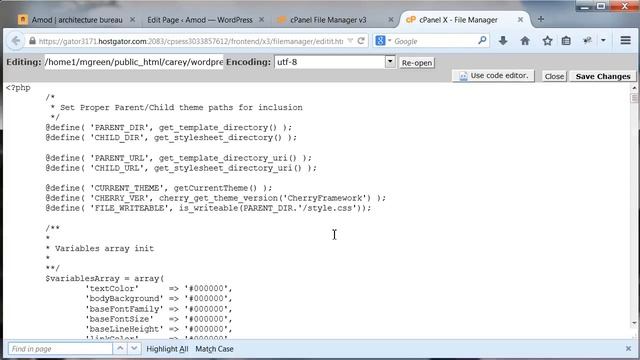Click Use code editor button
This screenshot has width=640, height=360.
(x=493, y=76)
